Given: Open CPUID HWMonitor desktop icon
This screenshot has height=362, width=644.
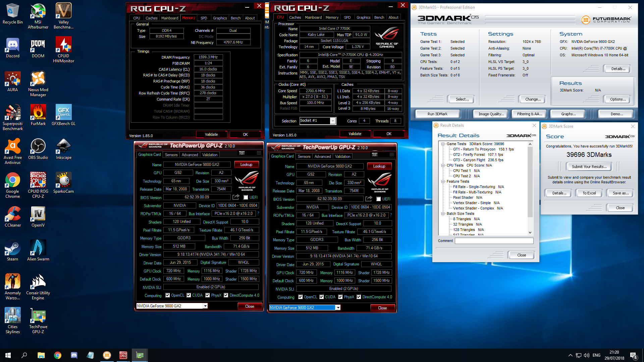Looking at the screenshot, I should (x=63, y=50).
